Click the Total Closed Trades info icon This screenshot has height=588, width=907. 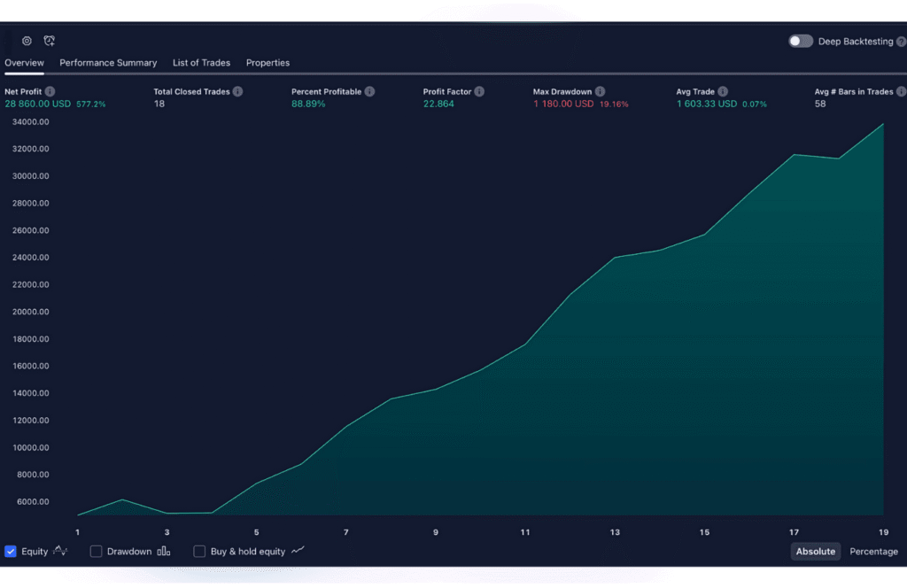(x=237, y=91)
